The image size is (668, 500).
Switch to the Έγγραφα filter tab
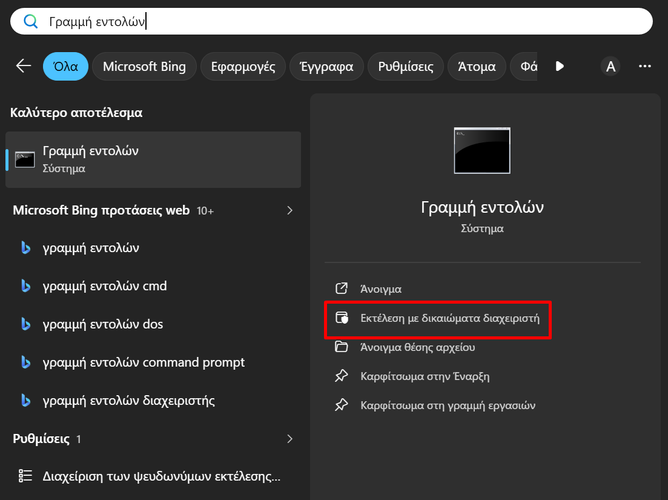point(327,67)
